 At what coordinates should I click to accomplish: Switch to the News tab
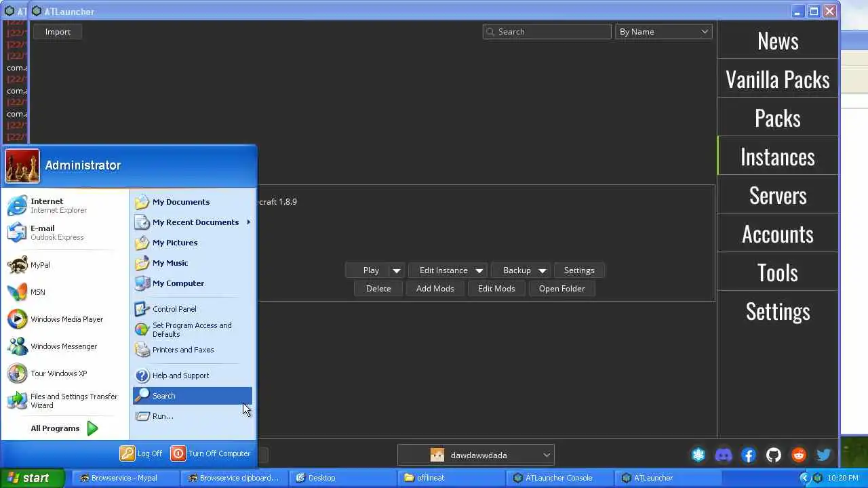(x=778, y=41)
